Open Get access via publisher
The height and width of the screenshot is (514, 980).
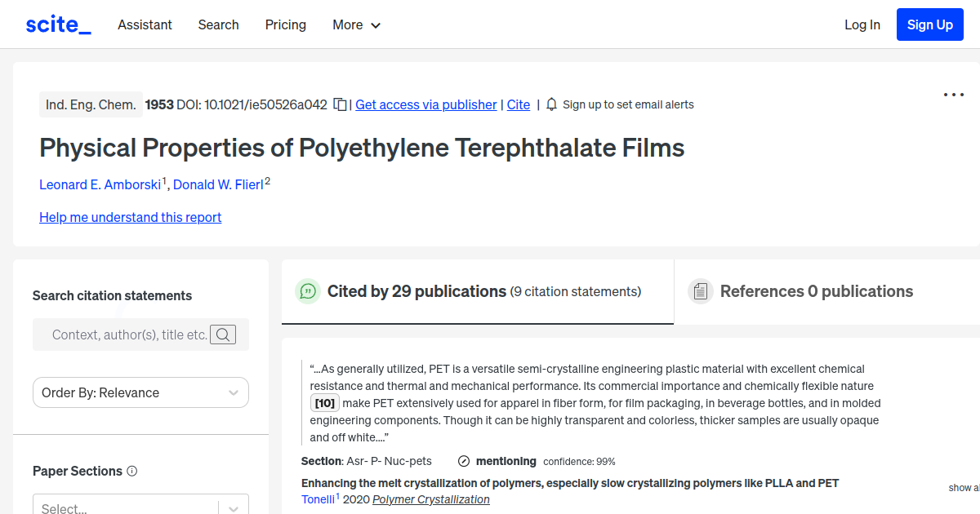[x=425, y=104]
